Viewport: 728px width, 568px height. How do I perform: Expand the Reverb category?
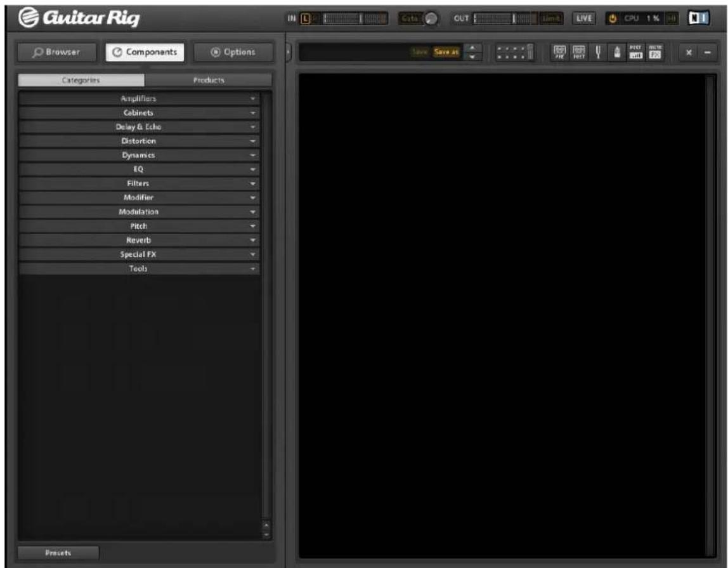click(x=139, y=241)
